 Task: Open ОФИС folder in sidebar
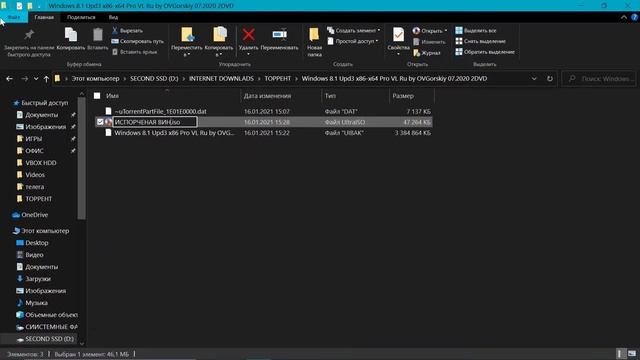coord(34,151)
